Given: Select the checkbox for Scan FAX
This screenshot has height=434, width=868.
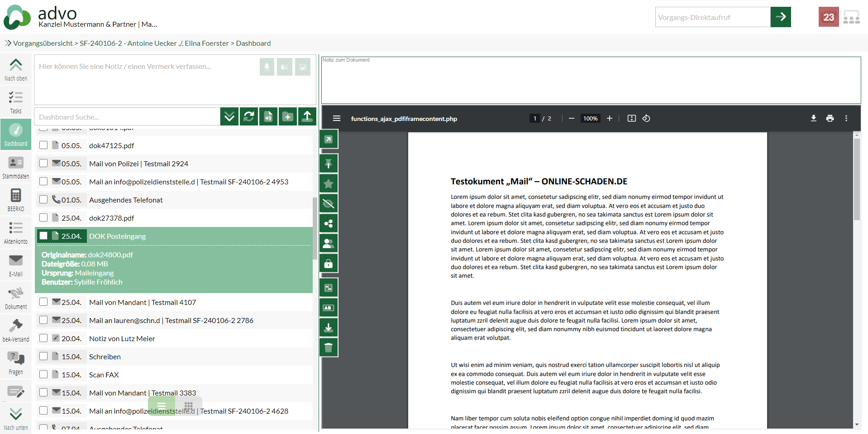Looking at the screenshot, I should pyautogui.click(x=43, y=375).
